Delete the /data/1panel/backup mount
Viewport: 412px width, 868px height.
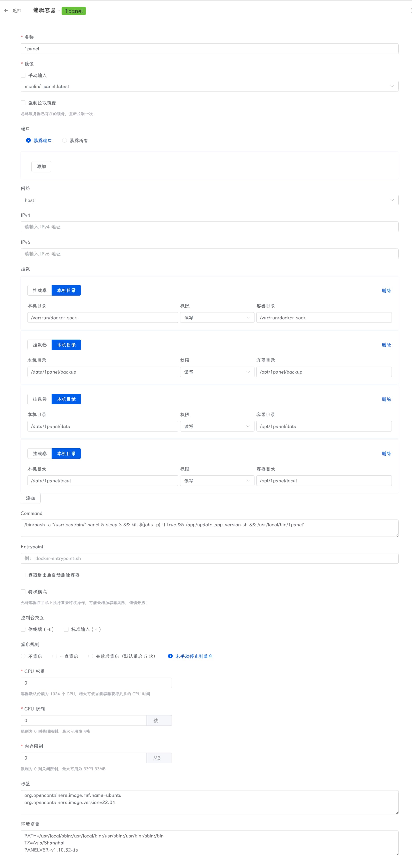tap(386, 345)
